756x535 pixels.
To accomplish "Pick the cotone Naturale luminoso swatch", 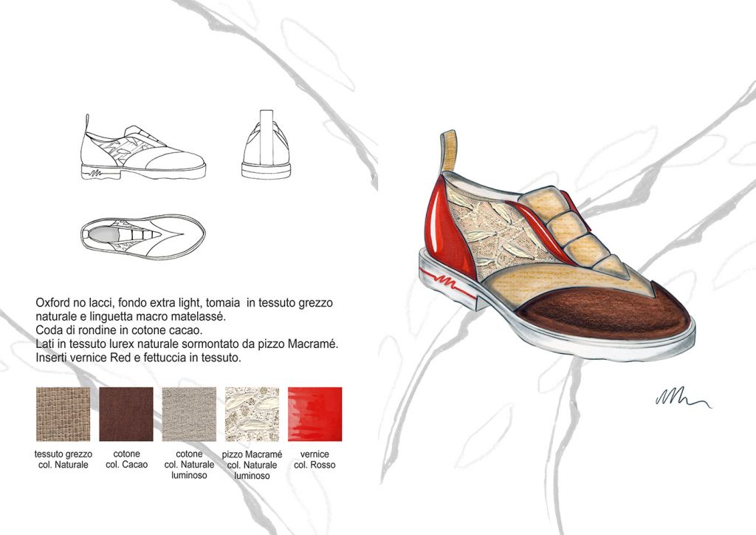I will [x=189, y=414].
